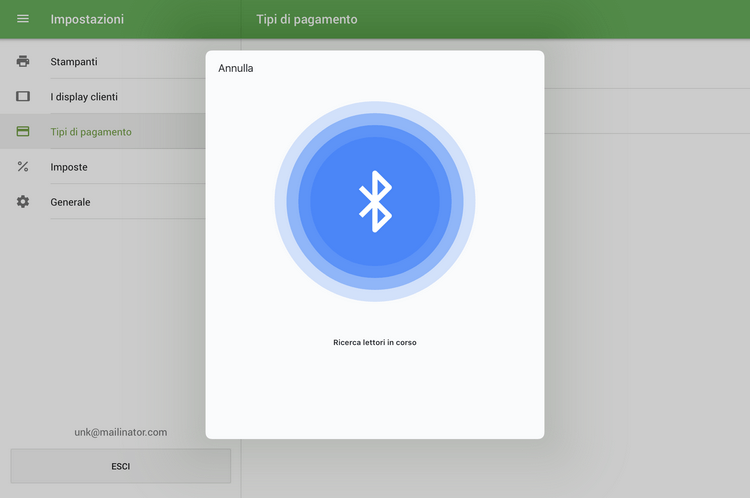The image size is (750, 498).
Task: Click the ESCI sign-out button
Action: click(x=120, y=466)
